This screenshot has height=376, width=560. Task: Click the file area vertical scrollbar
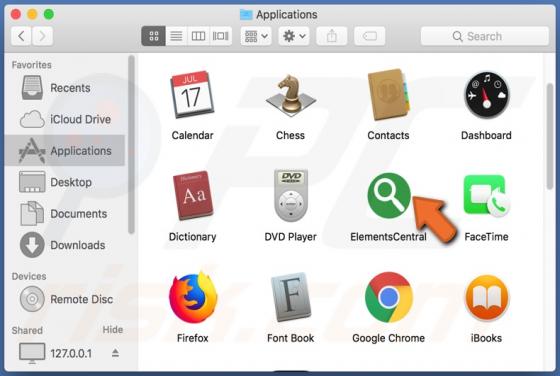point(550,136)
